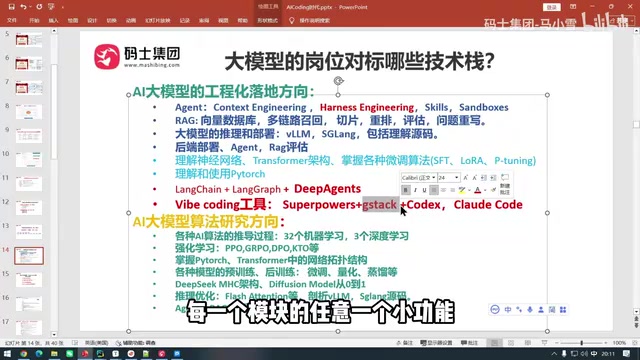
Task: Align text right in mini toolbar
Action: pos(453,190)
